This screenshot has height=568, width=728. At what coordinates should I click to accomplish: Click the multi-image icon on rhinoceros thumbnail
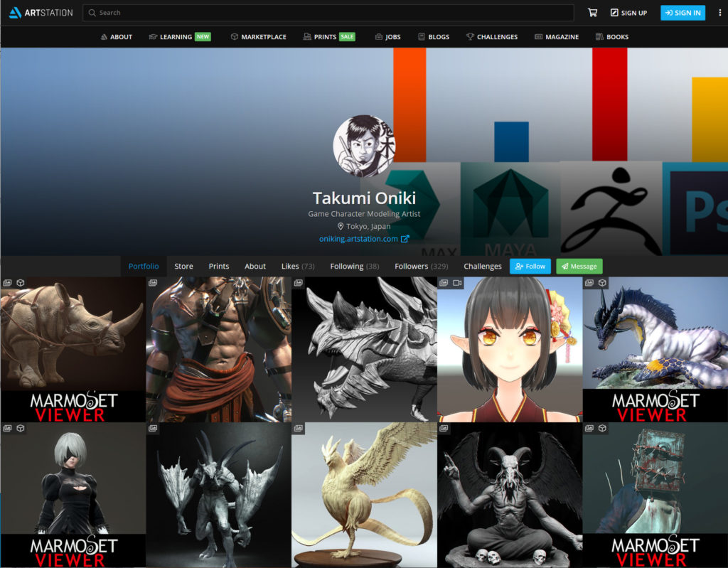[x=7, y=283]
